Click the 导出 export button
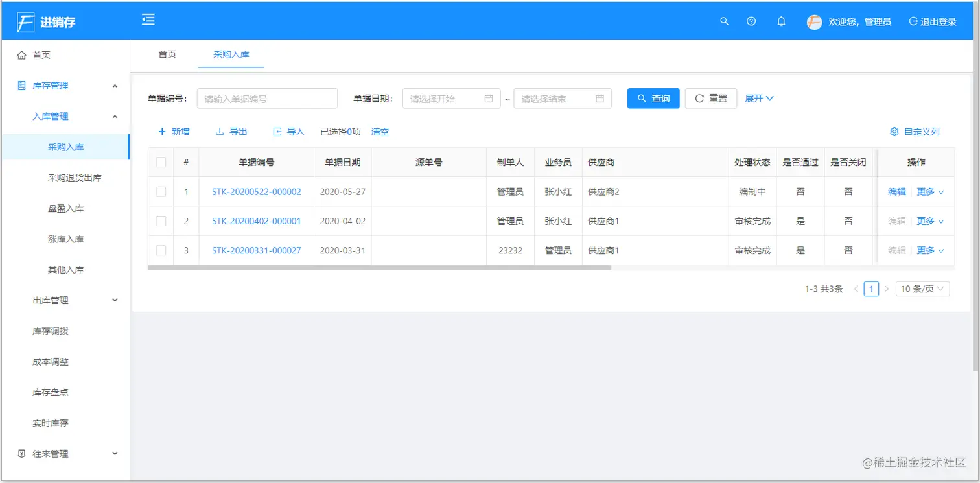This screenshot has height=483, width=980. (x=231, y=132)
